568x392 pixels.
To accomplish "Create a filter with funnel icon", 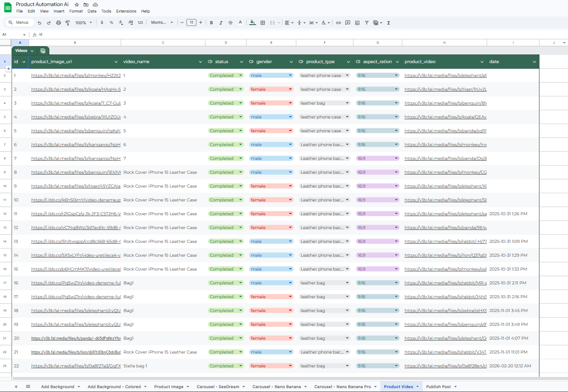I will (367, 22).
